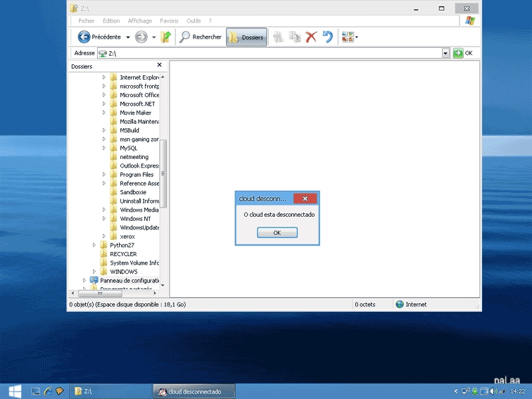The image size is (532, 399).
Task: Open the Forward history dropdown arrow
Action: click(x=154, y=37)
